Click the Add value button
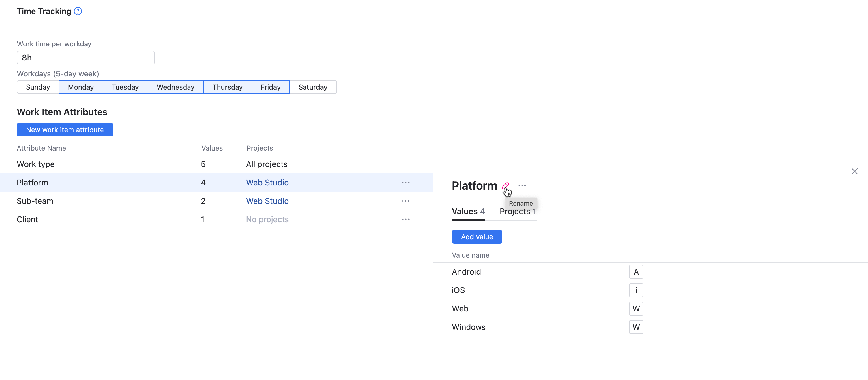868x380 pixels. 476,236
